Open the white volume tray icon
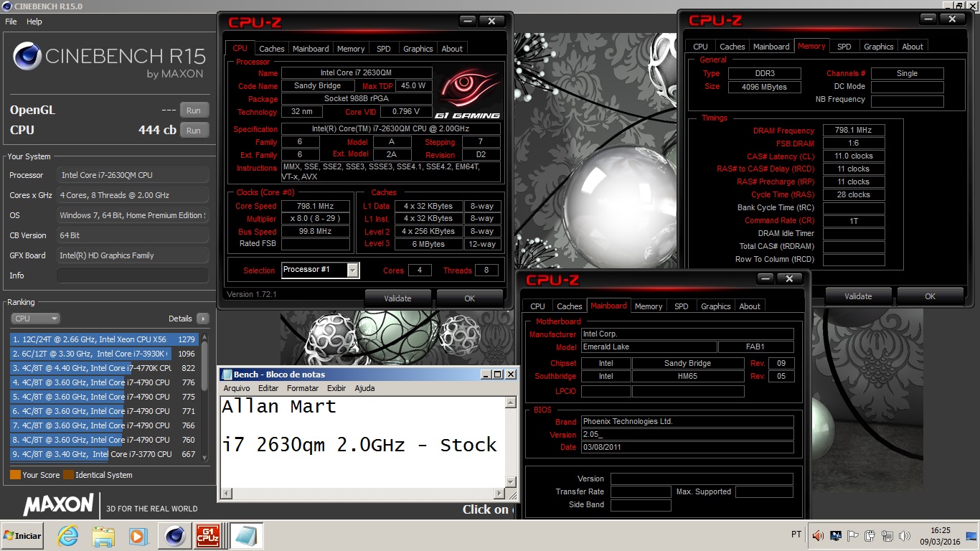The image size is (980, 551). pos(904,535)
